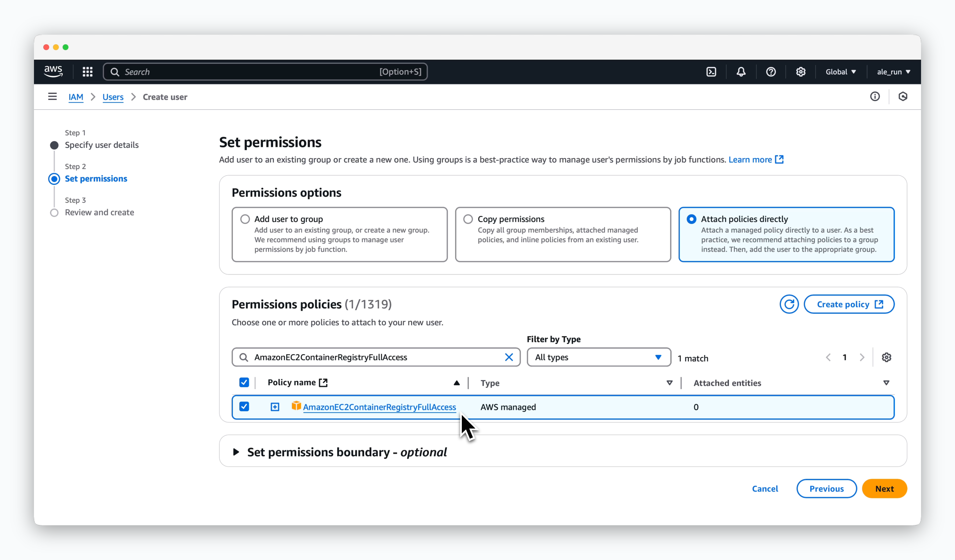
Task: Open the ale_run account dropdown
Action: tap(893, 72)
